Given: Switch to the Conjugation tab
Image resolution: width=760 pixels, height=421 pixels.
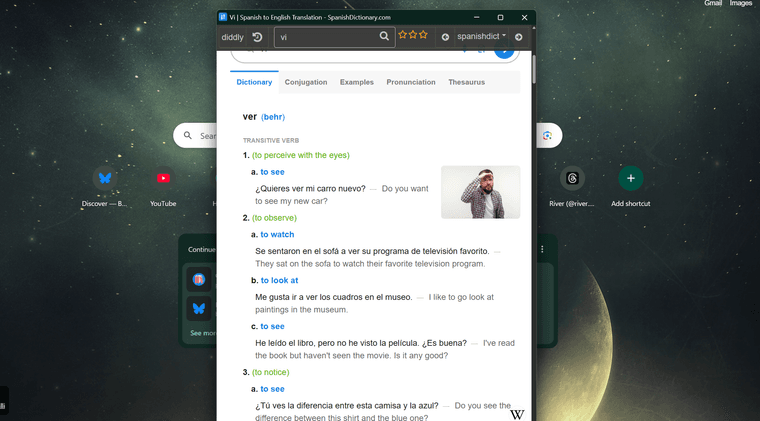Looking at the screenshot, I should [305, 82].
